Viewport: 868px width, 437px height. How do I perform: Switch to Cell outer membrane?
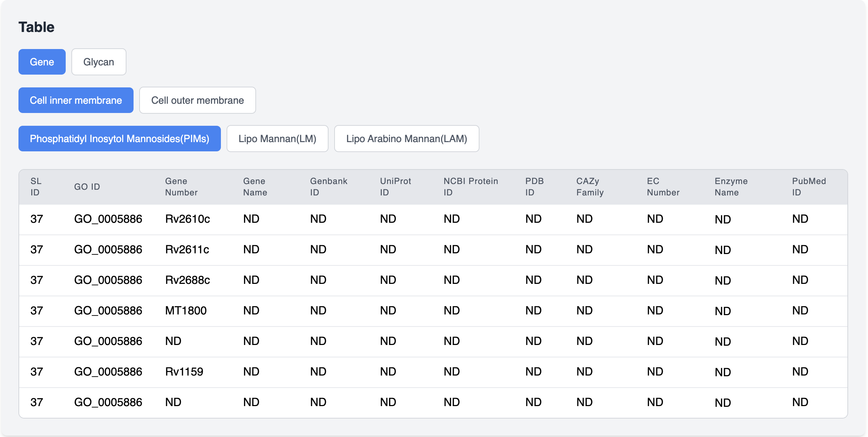click(x=197, y=100)
